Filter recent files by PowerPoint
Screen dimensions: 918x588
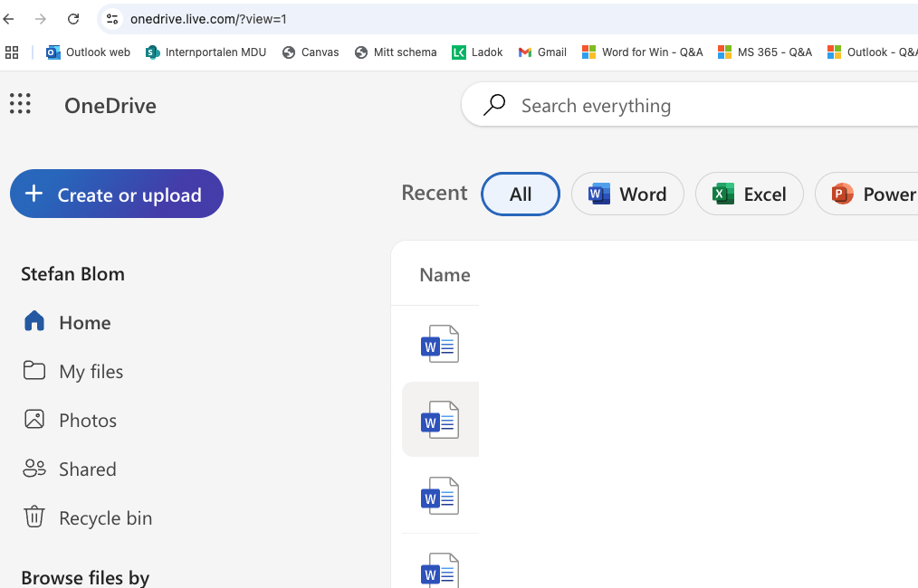pos(867,194)
